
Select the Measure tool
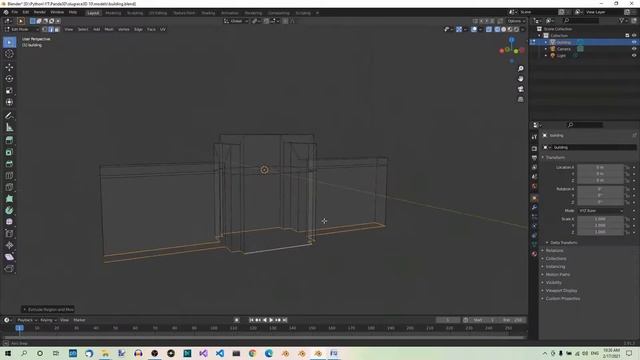pyautogui.click(x=9, y=128)
